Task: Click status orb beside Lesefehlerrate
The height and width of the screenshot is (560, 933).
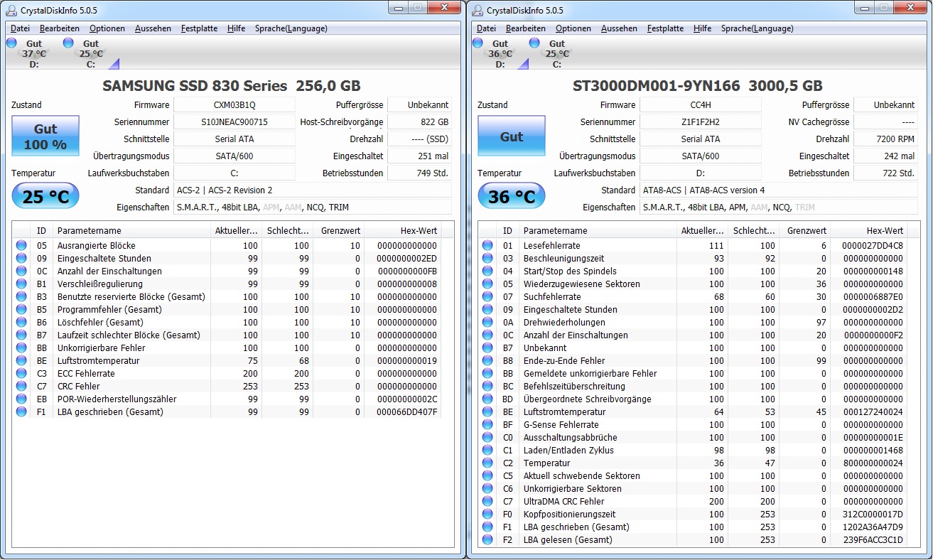Action: tap(487, 245)
